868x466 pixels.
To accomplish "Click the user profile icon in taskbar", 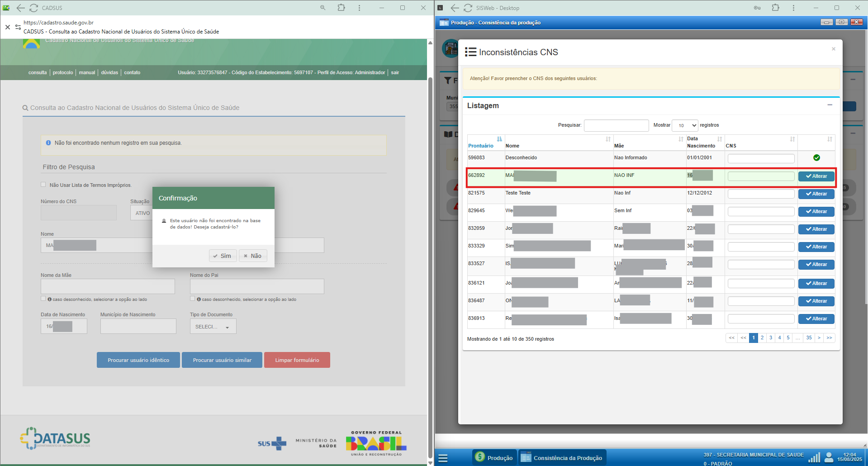I will pos(829,457).
